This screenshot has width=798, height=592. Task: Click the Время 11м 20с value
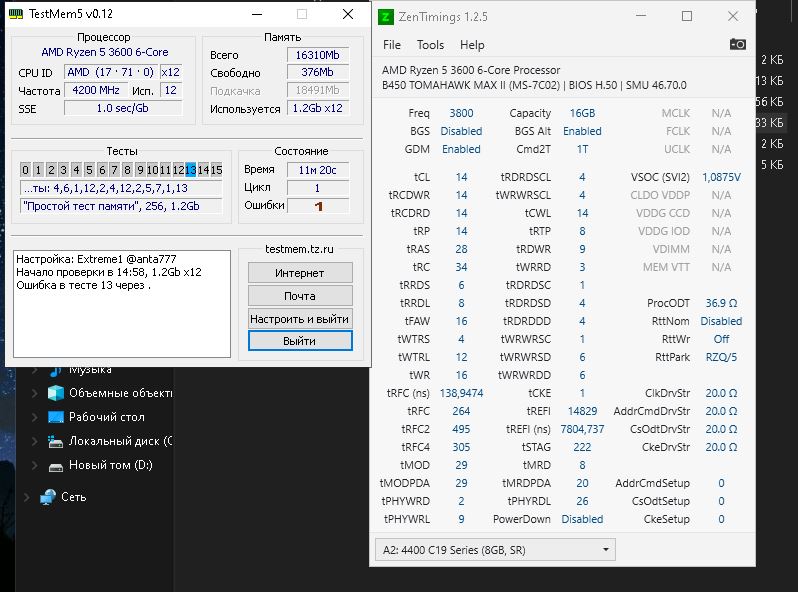coord(318,170)
